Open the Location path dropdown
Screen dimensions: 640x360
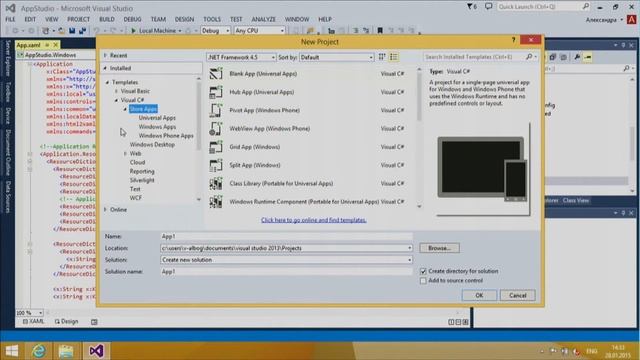click(409, 248)
